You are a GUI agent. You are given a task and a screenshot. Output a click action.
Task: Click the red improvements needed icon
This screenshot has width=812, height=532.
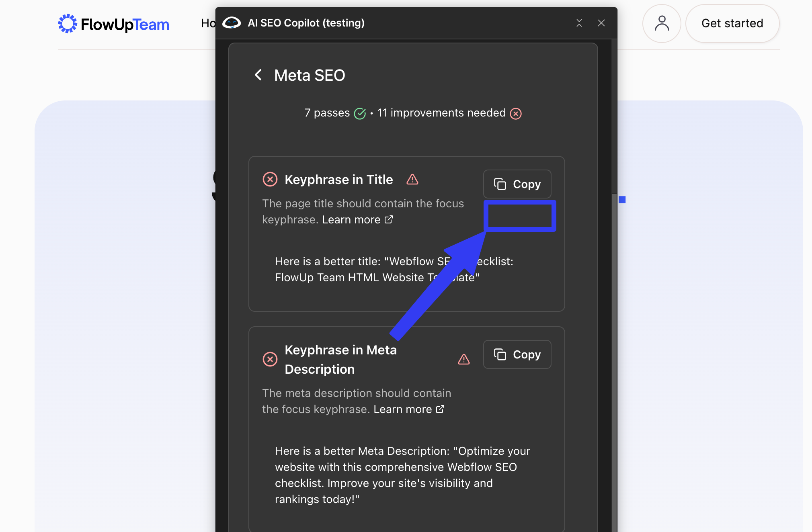tap(516, 114)
